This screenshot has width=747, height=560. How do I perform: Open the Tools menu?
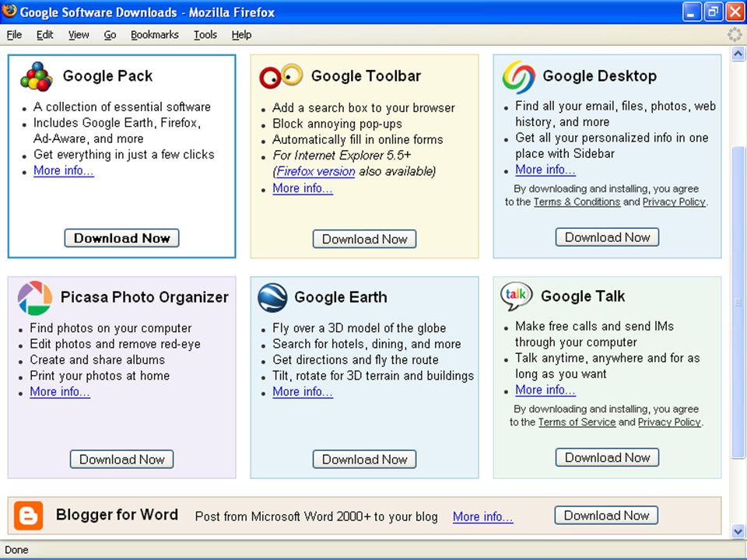point(205,35)
